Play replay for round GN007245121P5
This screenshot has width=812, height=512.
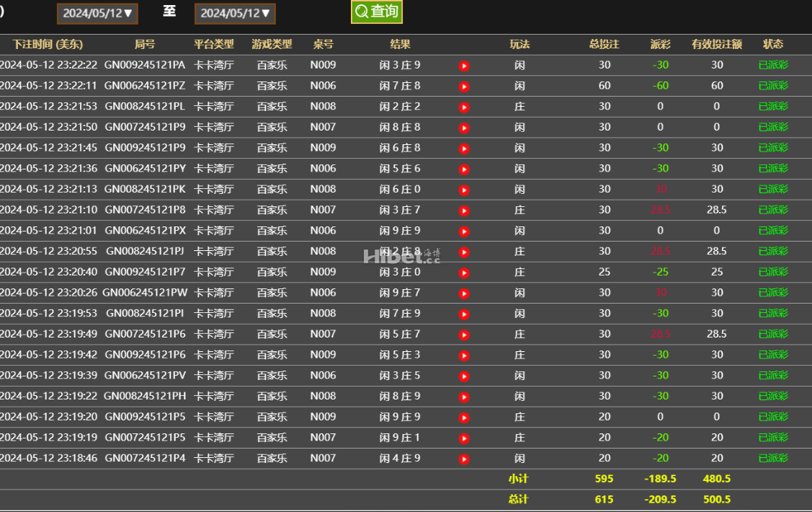click(x=464, y=438)
